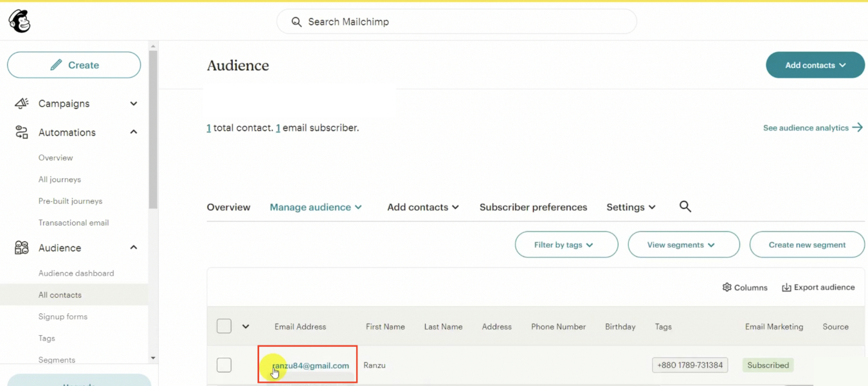Toggle the select-all contacts checkbox
This screenshot has height=386, width=868.
click(224, 326)
